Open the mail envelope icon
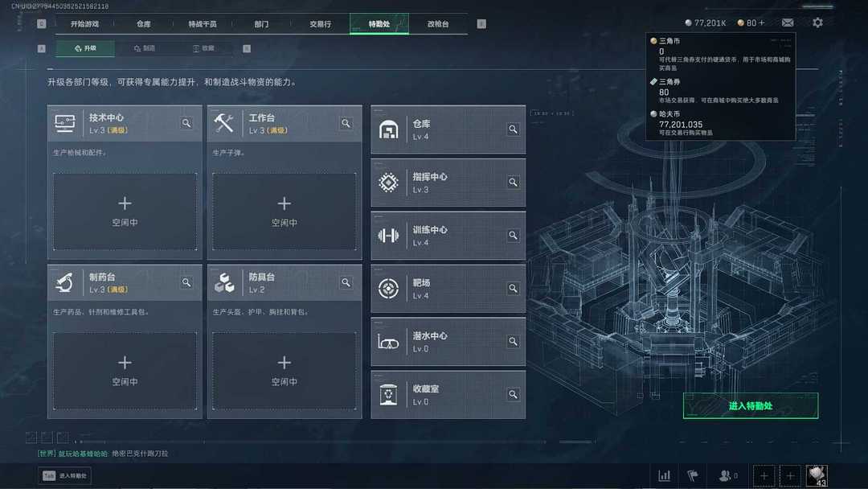The image size is (868, 489). 787,23
